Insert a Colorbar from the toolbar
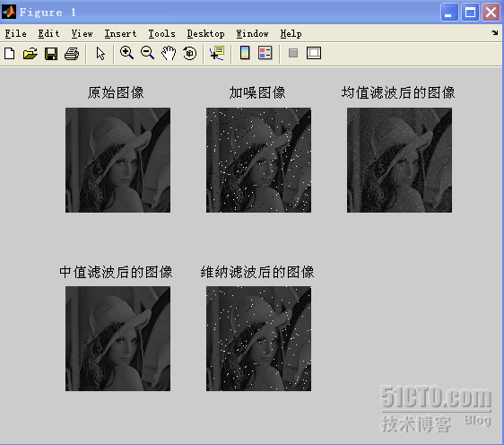504x445 pixels. pos(245,53)
